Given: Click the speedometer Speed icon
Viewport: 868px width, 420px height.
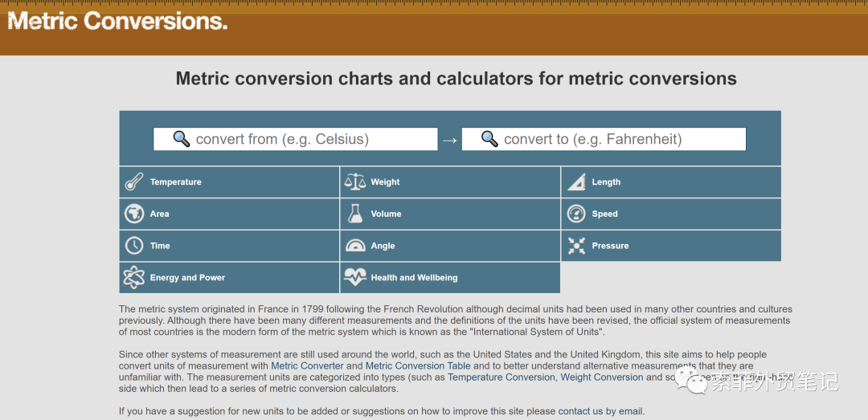Looking at the screenshot, I should pyautogui.click(x=576, y=214).
